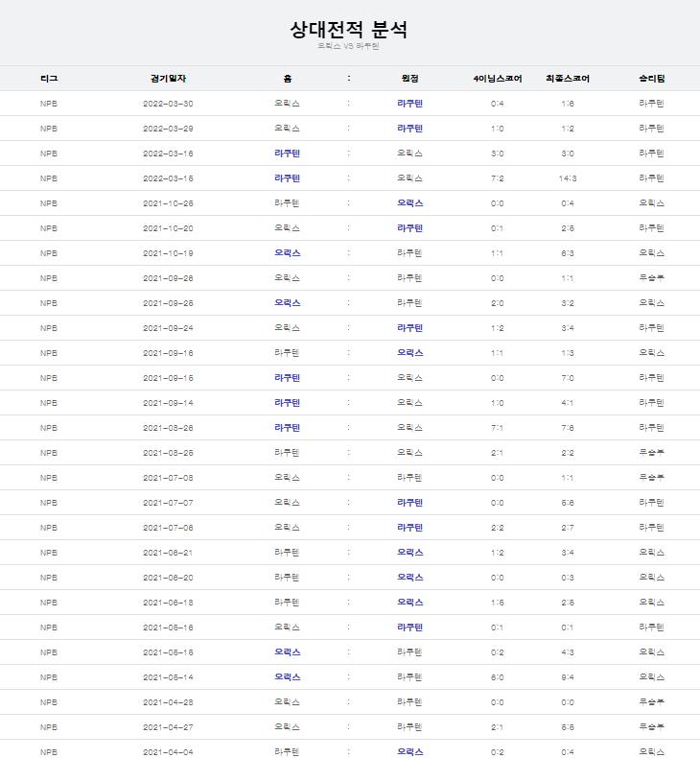This screenshot has height=758, width=700.
Task: Select the date cell 2021-06-20
Action: click(168, 578)
